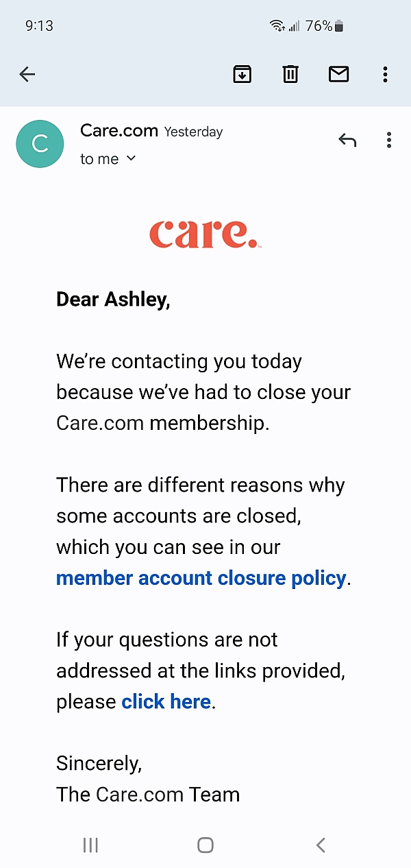
Task: Tap the Wi-Fi status icon
Action: point(277,26)
